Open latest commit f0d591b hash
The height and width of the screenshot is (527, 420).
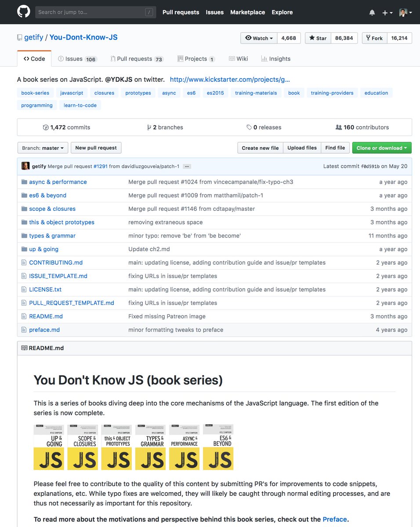coord(370,166)
